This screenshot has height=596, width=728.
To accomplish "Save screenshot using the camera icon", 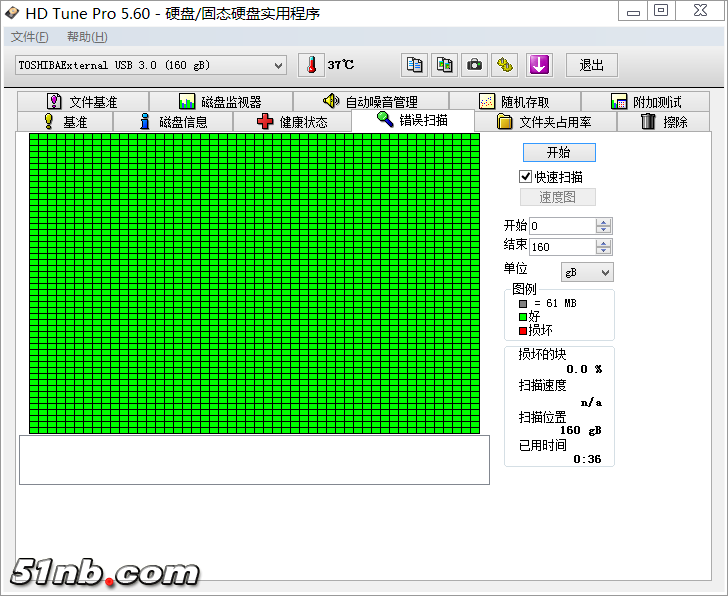I will pos(474,65).
